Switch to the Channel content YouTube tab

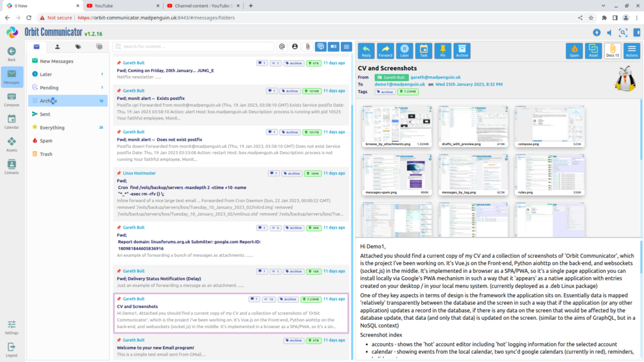pos(204,6)
